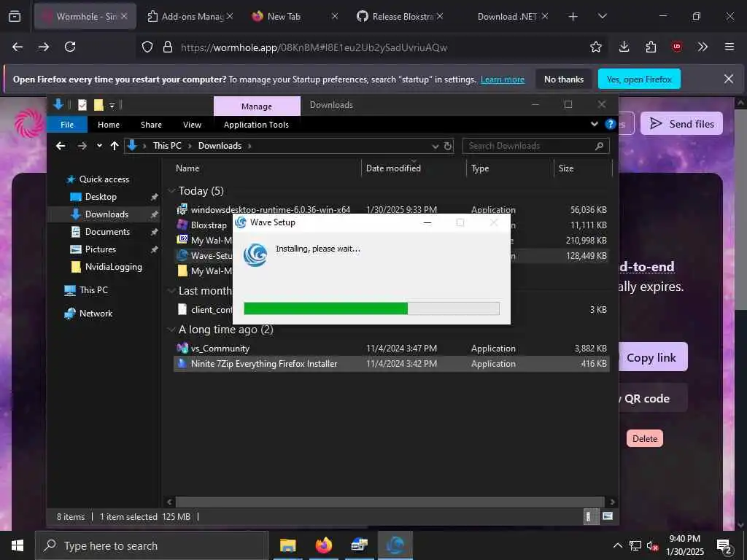Switch to Release Bloxstrap tab
The height and width of the screenshot is (560, 747).
[400, 16]
